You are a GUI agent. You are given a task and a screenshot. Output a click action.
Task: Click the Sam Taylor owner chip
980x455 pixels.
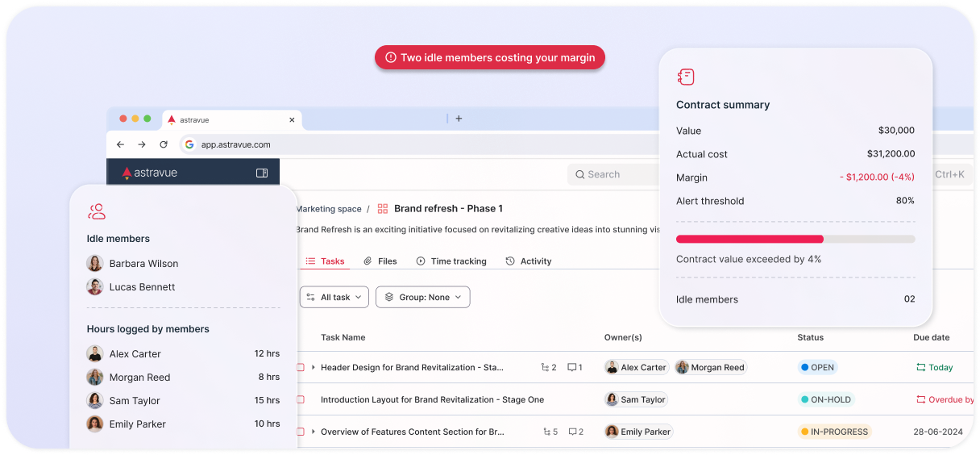(636, 399)
